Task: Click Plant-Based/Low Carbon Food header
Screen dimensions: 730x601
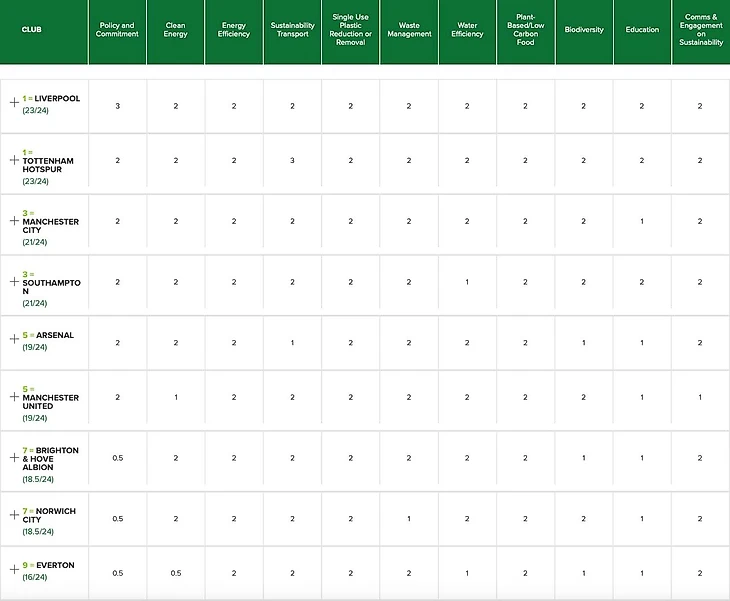Action: click(526, 29)
